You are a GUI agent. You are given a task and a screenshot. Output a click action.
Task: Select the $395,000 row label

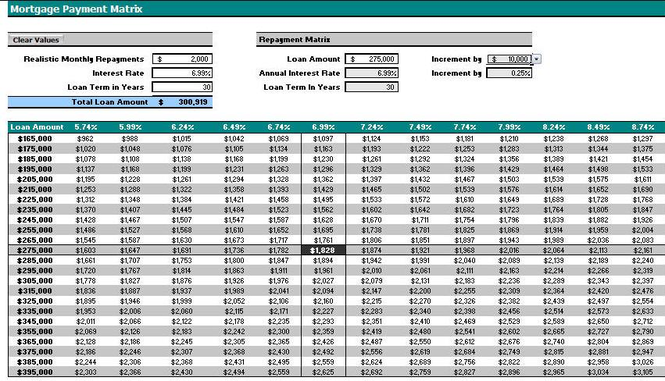[x=35, y=372]
